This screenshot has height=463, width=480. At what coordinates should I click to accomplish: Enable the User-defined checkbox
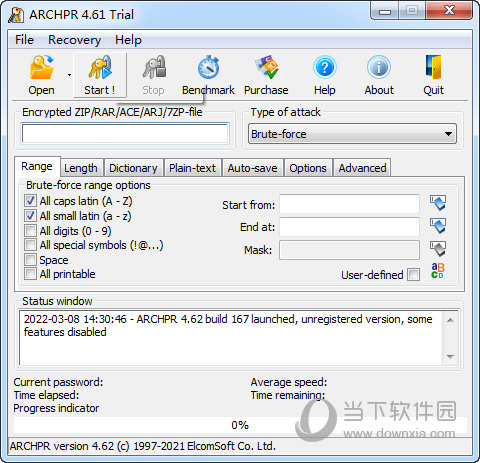click(414, 275)
